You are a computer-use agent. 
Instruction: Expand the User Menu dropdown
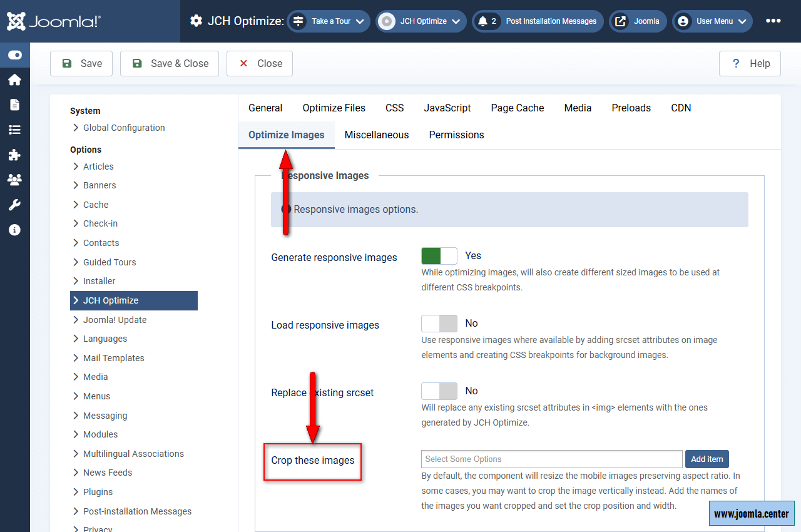click(x=712, y=21)
